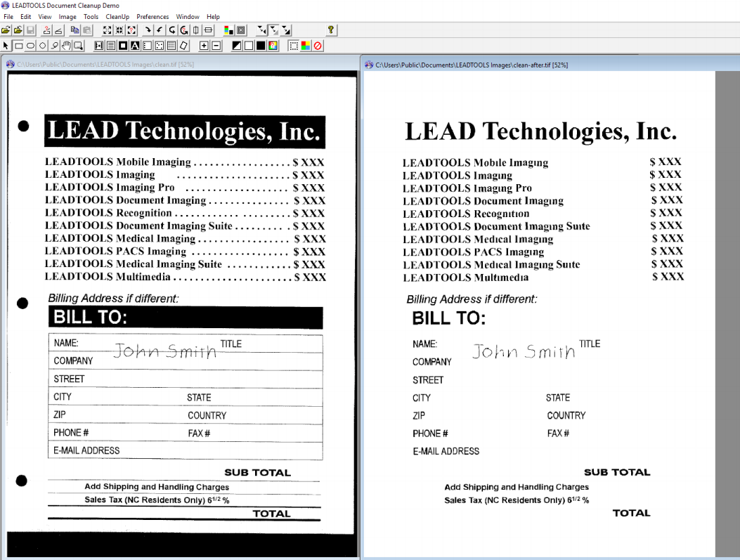The image size is (740, 560).
Task: Select the arrow pointer tool
Action: coord(6,46)
